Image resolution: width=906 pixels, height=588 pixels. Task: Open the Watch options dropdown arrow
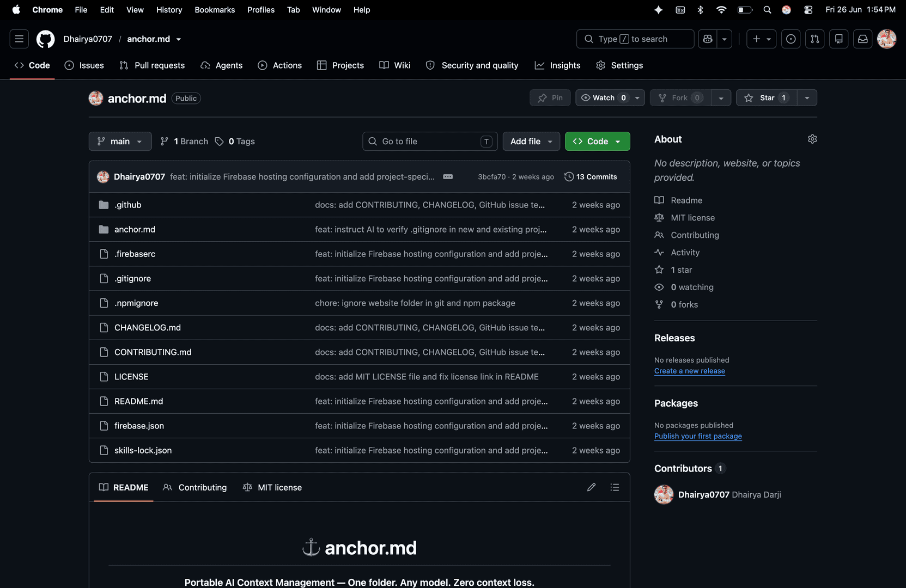tap(637, 98)
